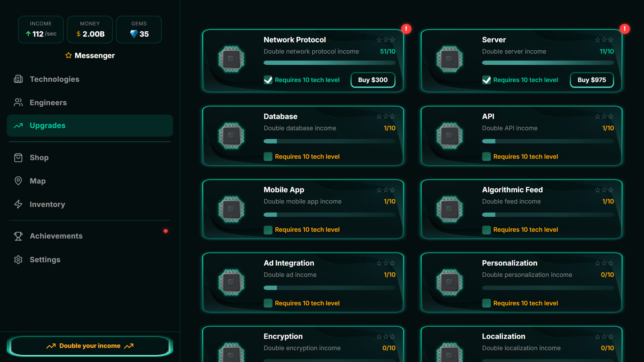Click the Algorithmic Feed star rating
Image resolution: width=644 pixels, height=362 pixels.
point(604,190)
